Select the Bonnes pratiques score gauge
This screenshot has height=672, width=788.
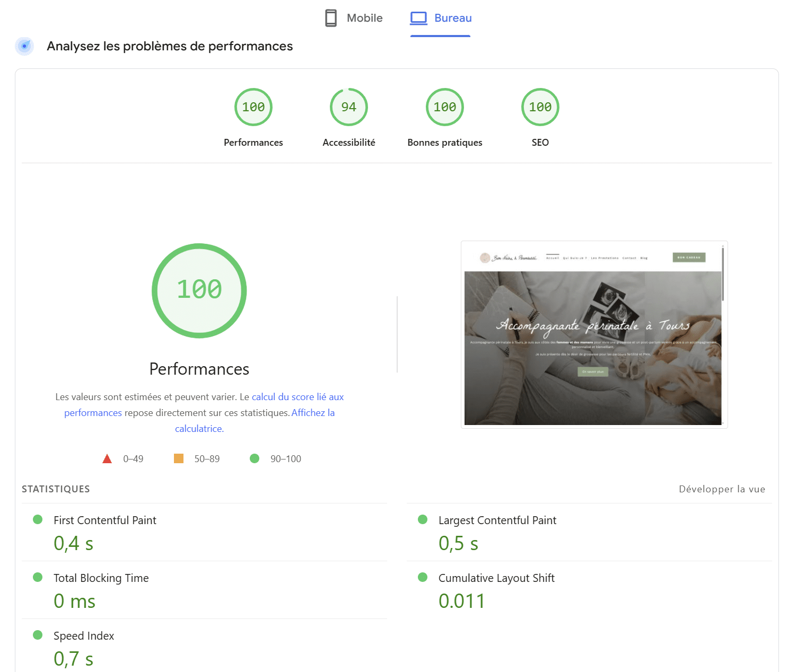(444, 107)
